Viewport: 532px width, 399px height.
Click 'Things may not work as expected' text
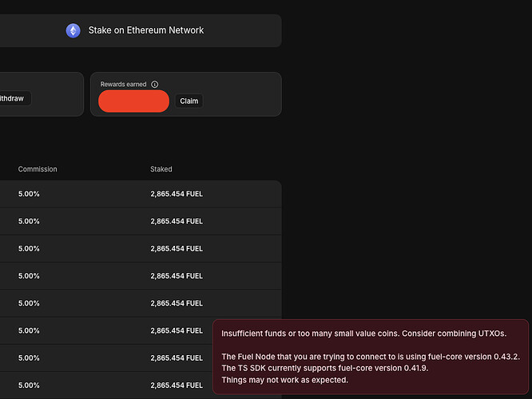click(284, 380)
